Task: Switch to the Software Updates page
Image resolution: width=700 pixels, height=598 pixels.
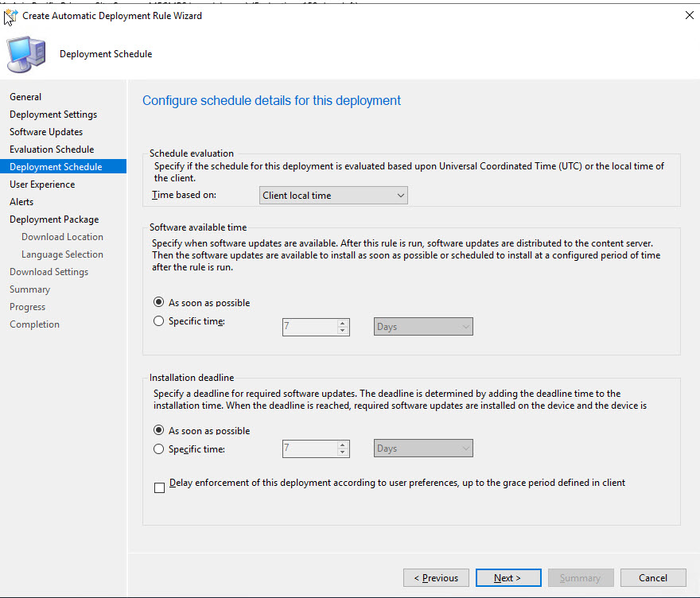Action: point(46,132)
